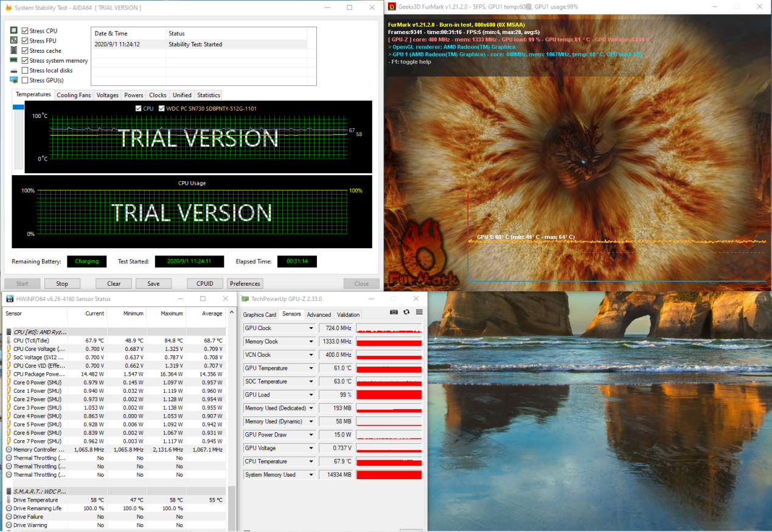
Task: Click the blue slider beside the temperature graph
Action: (18, 107)
